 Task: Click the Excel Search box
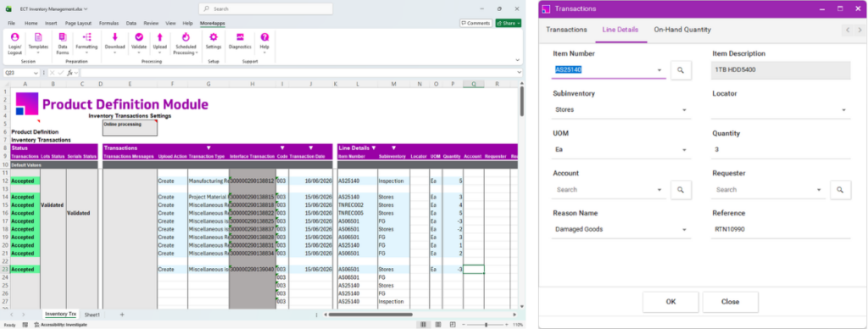(x=265, y=8)
